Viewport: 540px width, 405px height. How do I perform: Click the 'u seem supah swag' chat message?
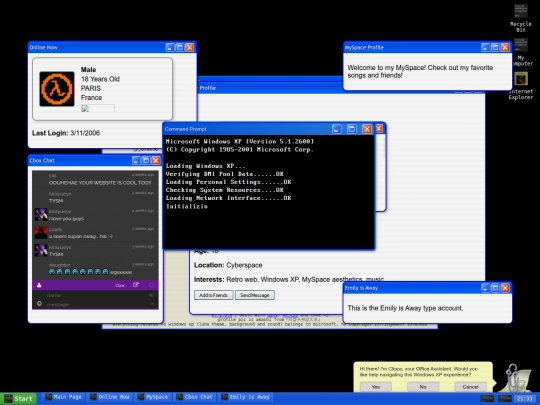coord(81,236)
